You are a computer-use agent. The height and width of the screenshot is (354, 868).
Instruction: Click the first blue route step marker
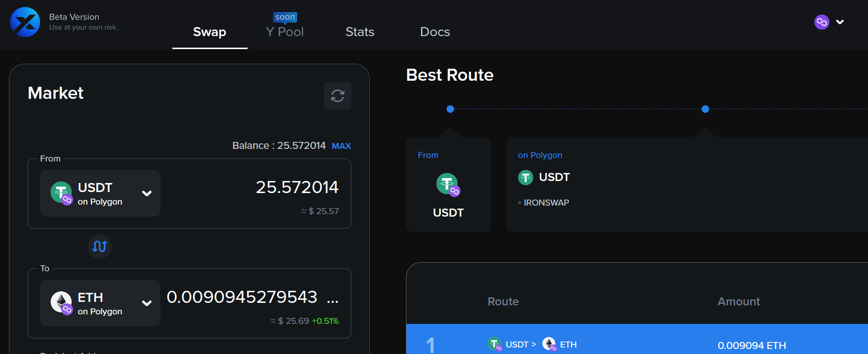coord(450,109)
